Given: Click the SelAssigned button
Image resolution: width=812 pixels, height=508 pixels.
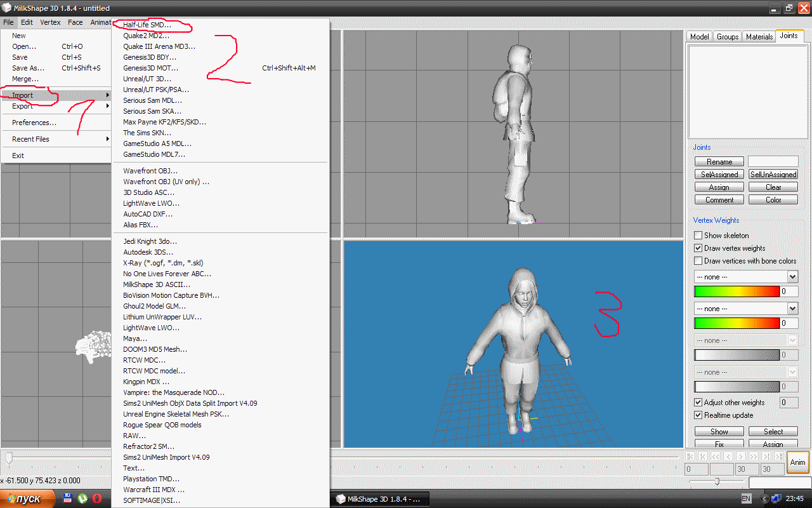Looking at the screenshot, I should tap(719, 175).
